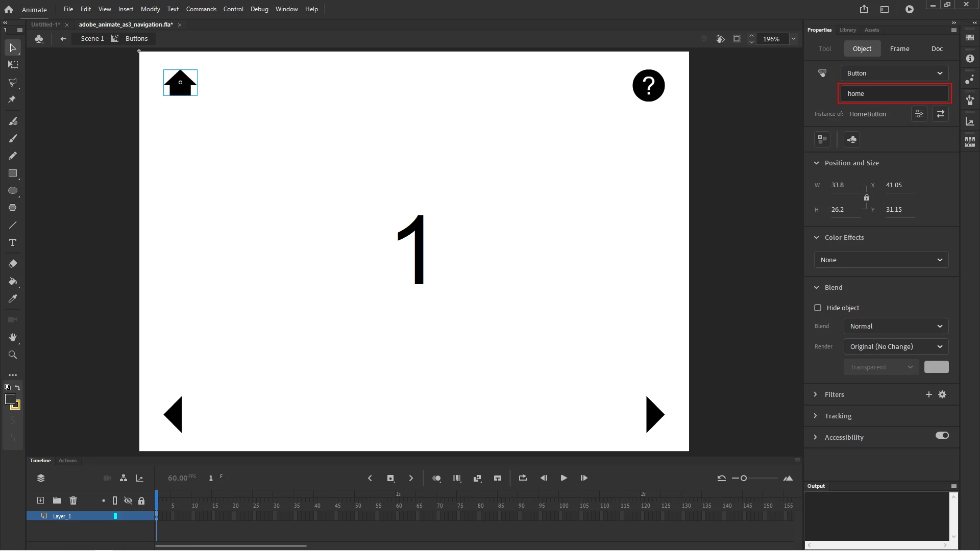Click the Swap symbol icon

(940, 114)
